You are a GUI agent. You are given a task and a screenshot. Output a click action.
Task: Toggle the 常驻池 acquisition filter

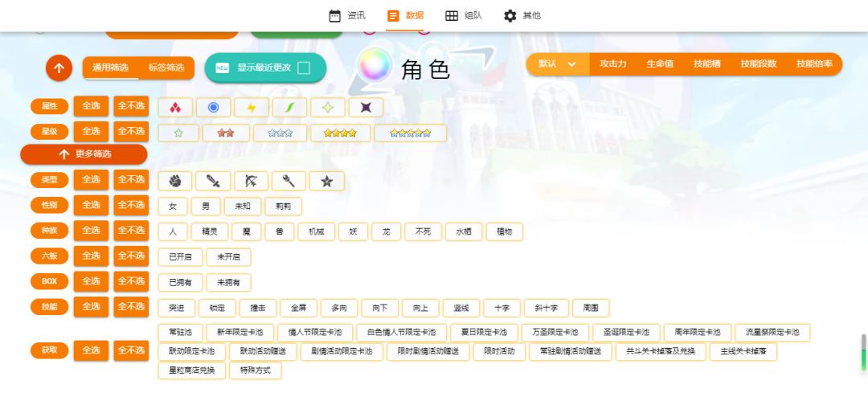point(181,332)
